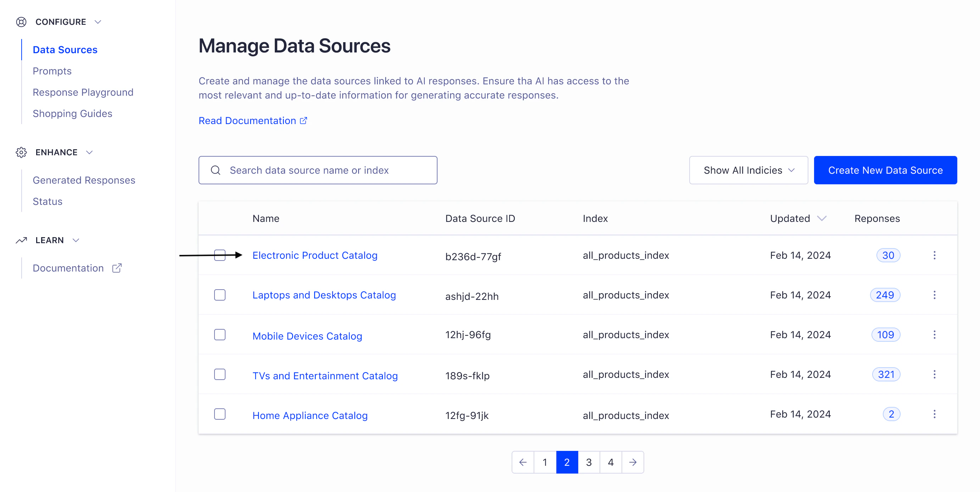This screenshot has width=980, height=492.
Task: Open Mobile Devices Catalog link
Action: tap(307, 336)
